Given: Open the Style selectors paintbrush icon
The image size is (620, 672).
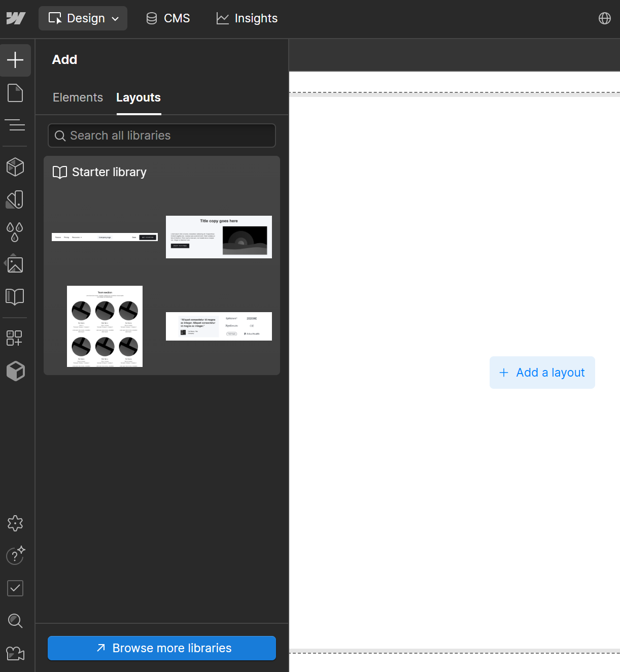Looking at the screenshot, I should pyautogui.click(x=15, y=199).
